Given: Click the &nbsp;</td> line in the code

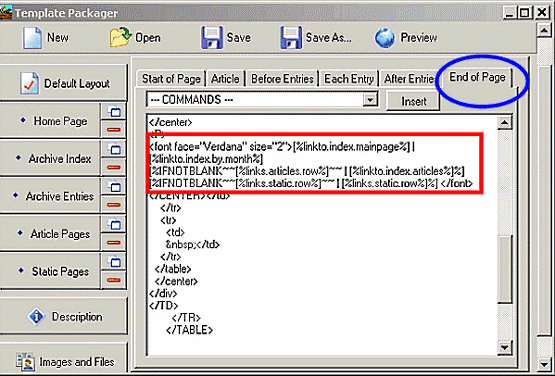Looking at the screenshot, I should pyautogui.click(x=193, y=244).
